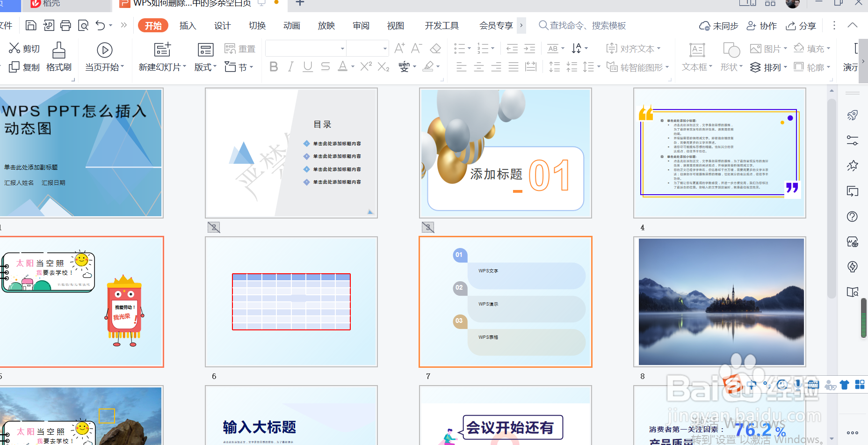Open the Start (开始) ribbon tab
This screenshot has width=868, height=445.
[x=153, y=25]
